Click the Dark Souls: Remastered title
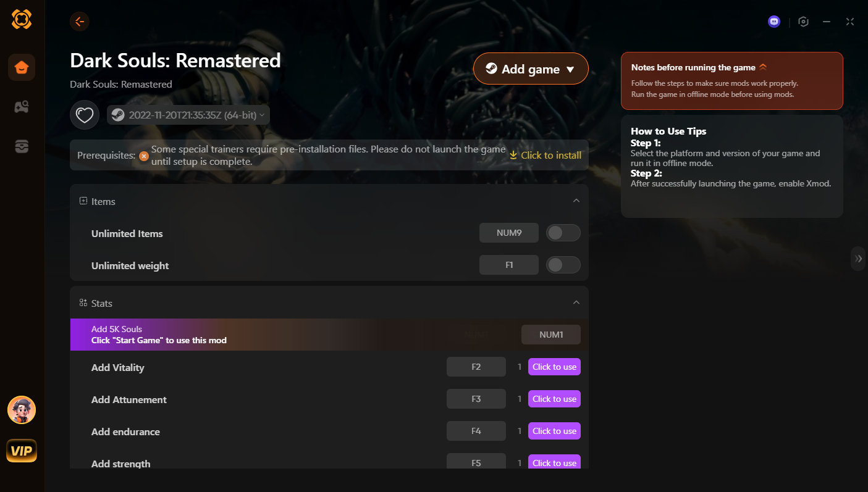This screenshot has height=492, width=868. tap(175, 60)
